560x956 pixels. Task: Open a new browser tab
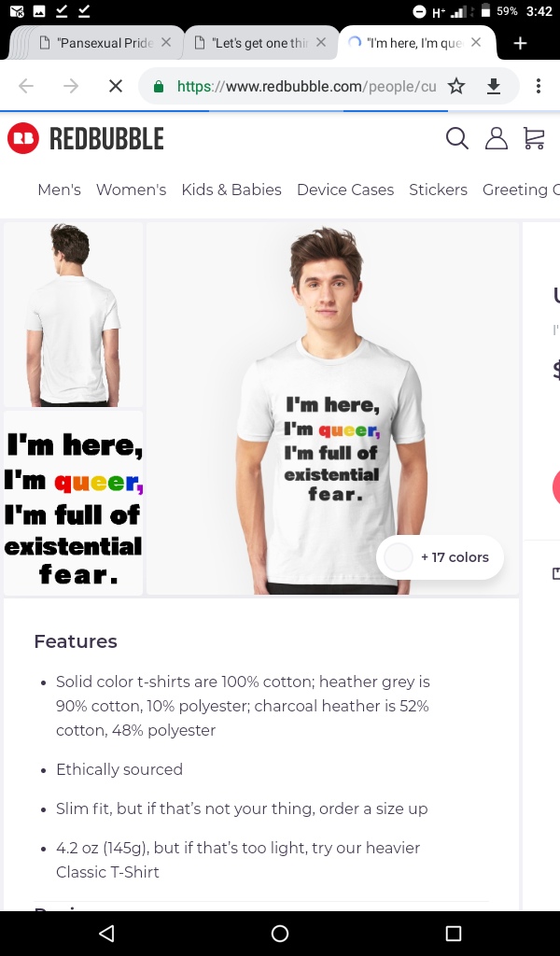pos(520,43)
